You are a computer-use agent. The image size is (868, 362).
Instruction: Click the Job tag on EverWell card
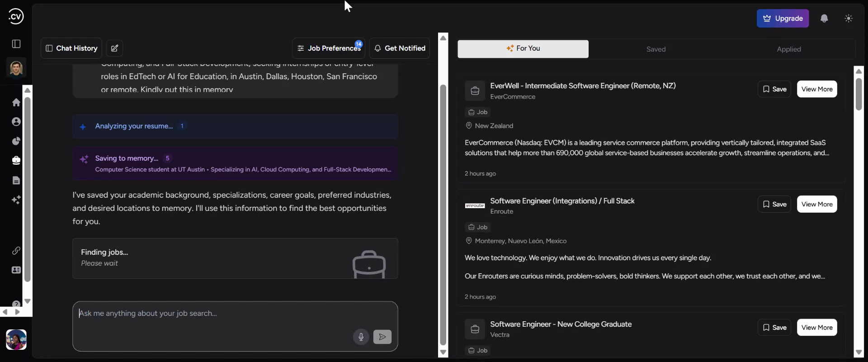point(478,112)
